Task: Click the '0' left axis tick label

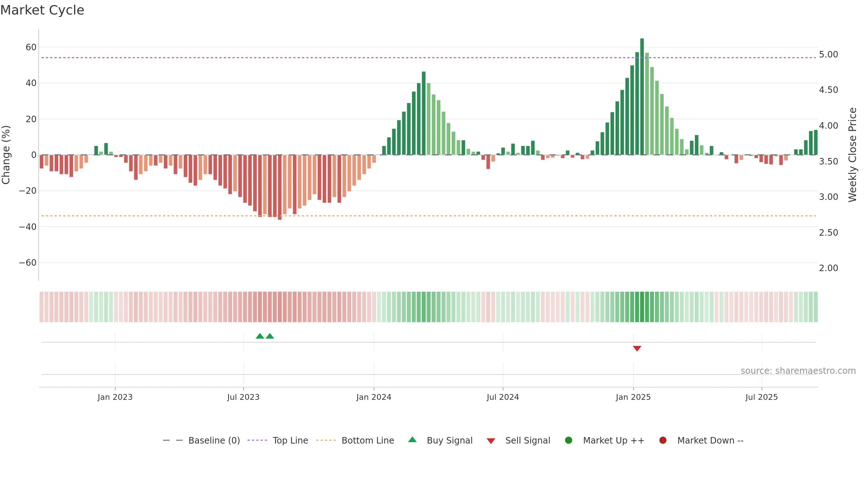Action: (x=34, y=155)
